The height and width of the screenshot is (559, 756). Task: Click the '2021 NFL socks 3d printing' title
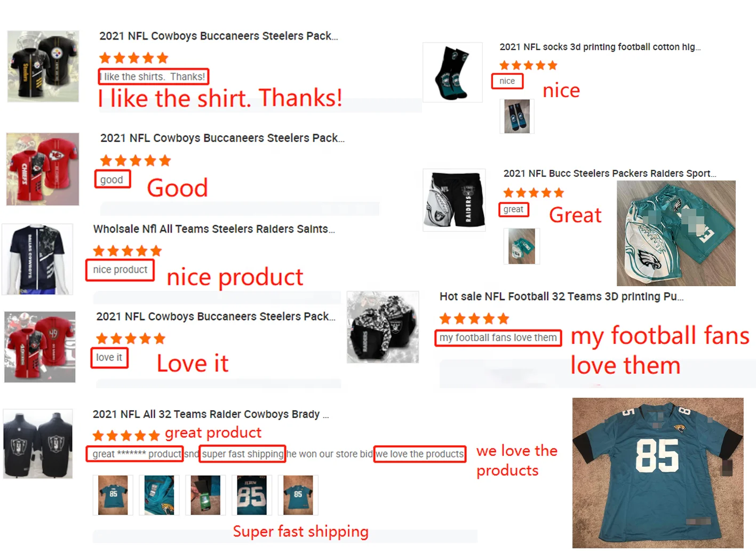coord(600,47)
